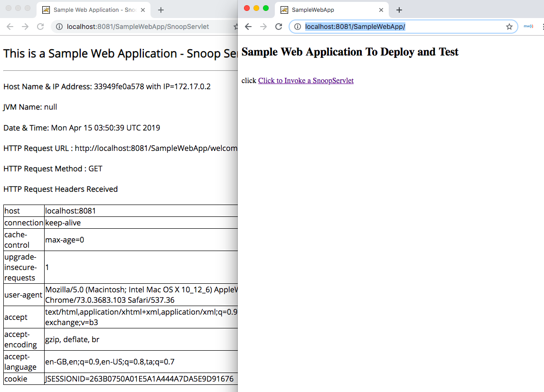This screenshot has width=544, height=392.
Task: Bookmark SampleWebApp page with star icon
Action: pos(509,27)
